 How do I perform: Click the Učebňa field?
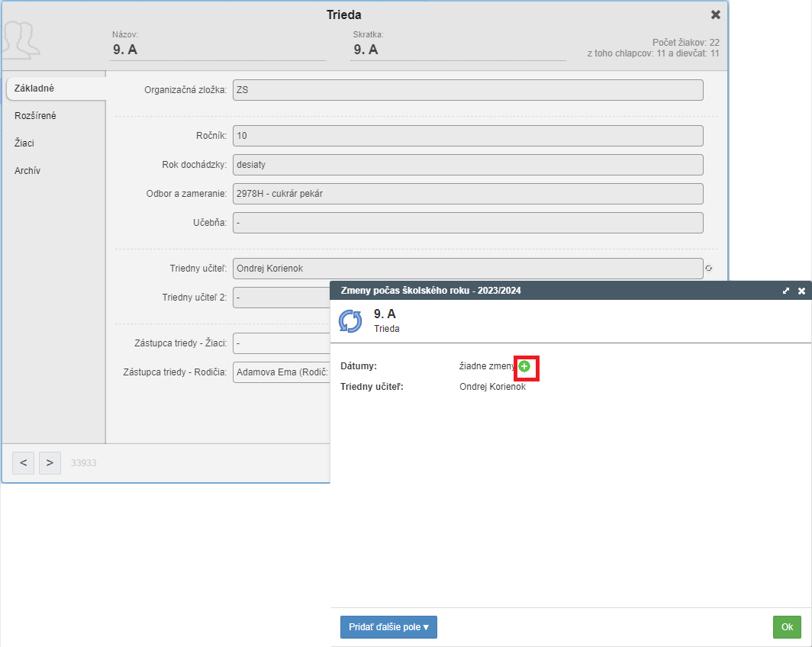[x=467, y=223]
